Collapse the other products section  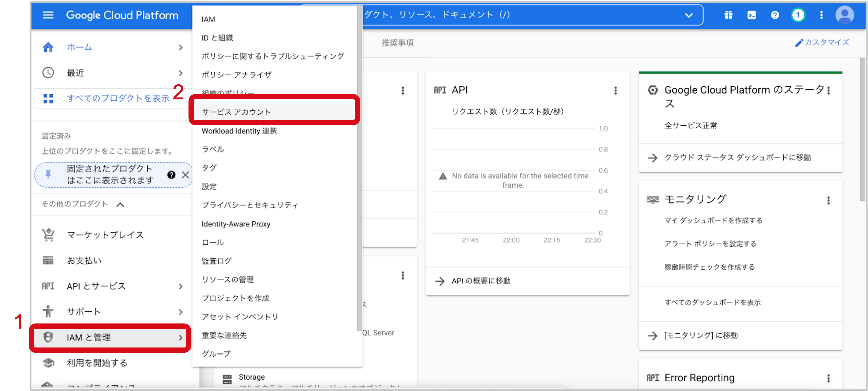point(120,205)
